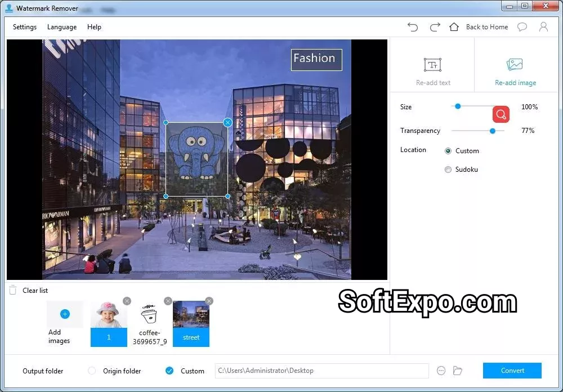Click the Add images plus icon

(65, 314)
